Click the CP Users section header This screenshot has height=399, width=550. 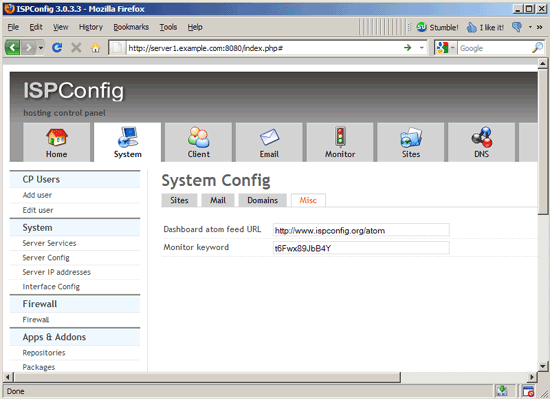click(75, 179)
